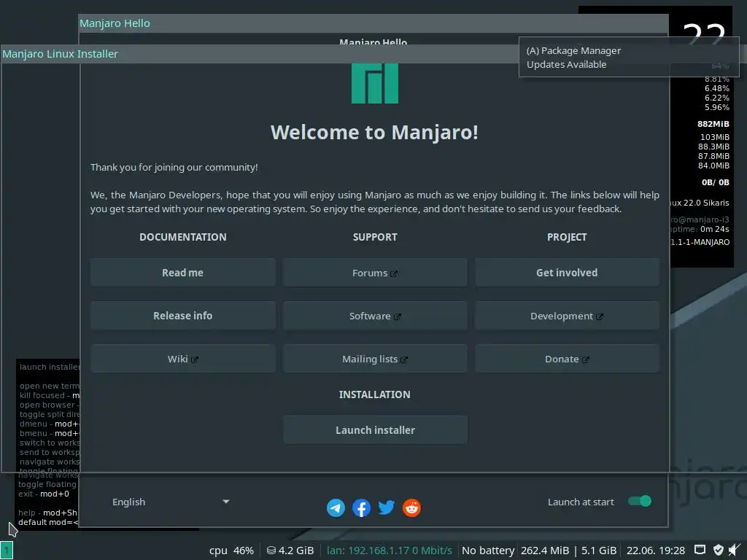This screenshot has width=747, height=560.
Task: Open the Facebook social link icon
Action: pos(362,507)
